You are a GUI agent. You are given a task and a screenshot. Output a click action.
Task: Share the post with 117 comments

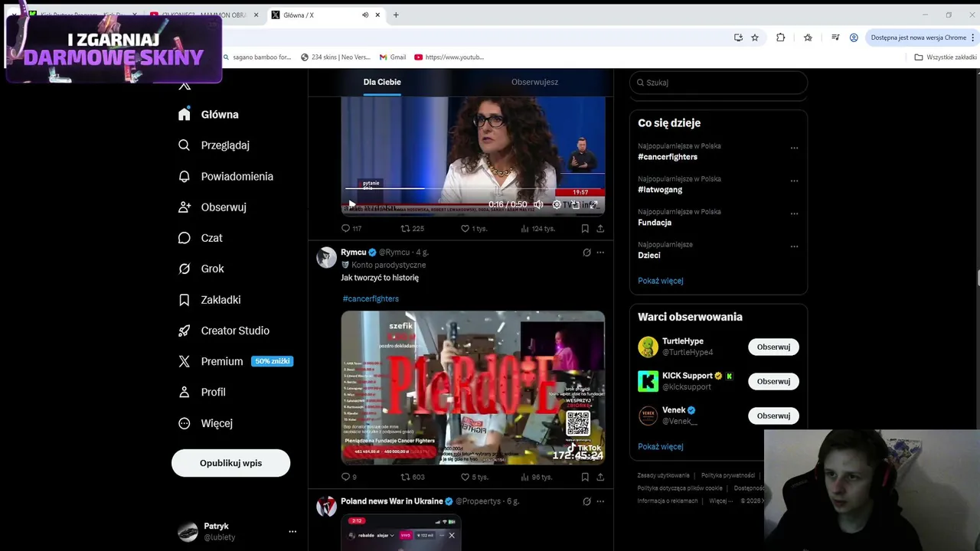tap(600, 228)
